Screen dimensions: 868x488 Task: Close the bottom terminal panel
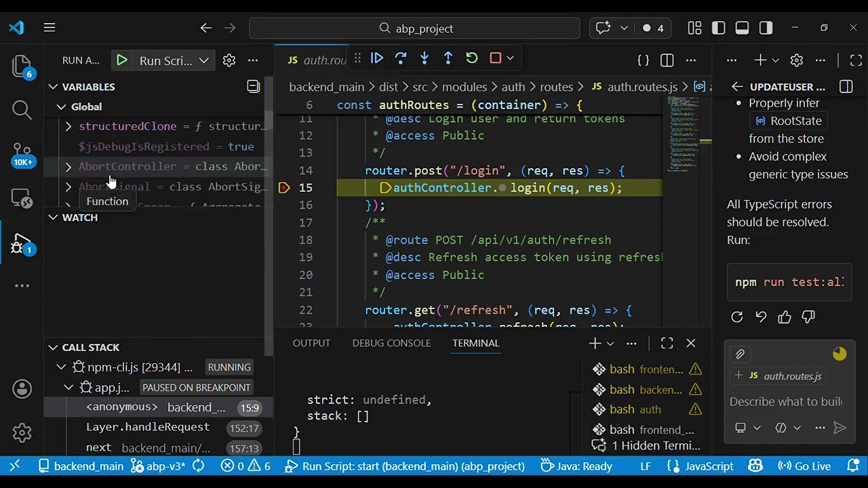(x=691, y=344)
